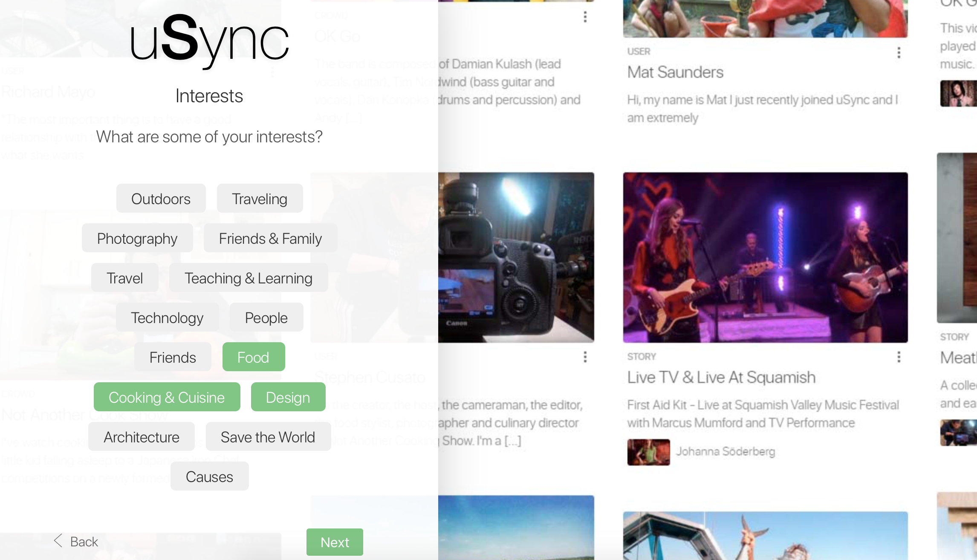The width and height of the screenshot is (977, 560).
Task: Select the Traveling interest chip
Action: coord(260,199)
